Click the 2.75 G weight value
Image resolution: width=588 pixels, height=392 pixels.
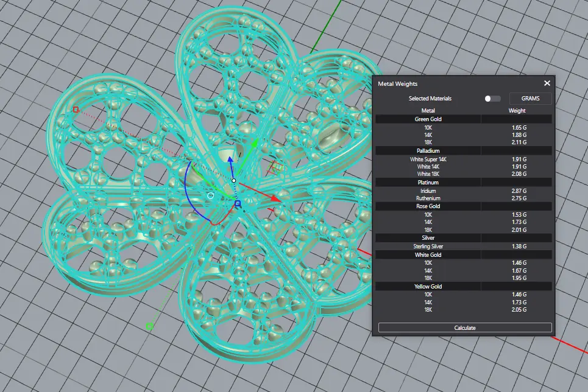click(x=519, y=198)
